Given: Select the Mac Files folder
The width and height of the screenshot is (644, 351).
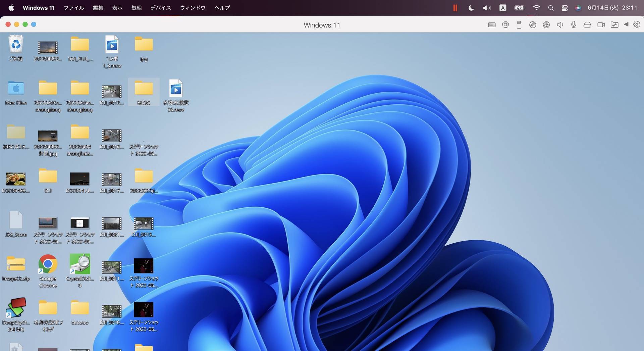Looking at the screenshot, I should [16, 93].
